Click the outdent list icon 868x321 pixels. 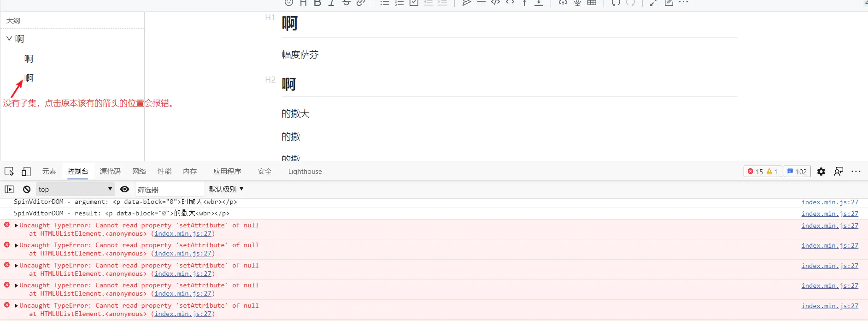click(x=428, y=2)
